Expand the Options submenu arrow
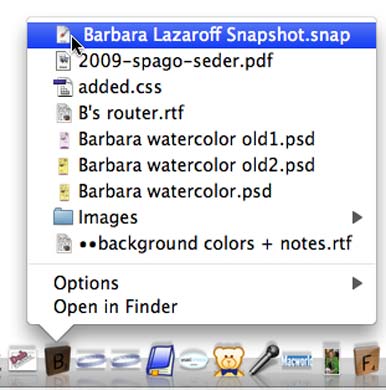Viewport: 386px width, 390px height. [x=357, y=283]
